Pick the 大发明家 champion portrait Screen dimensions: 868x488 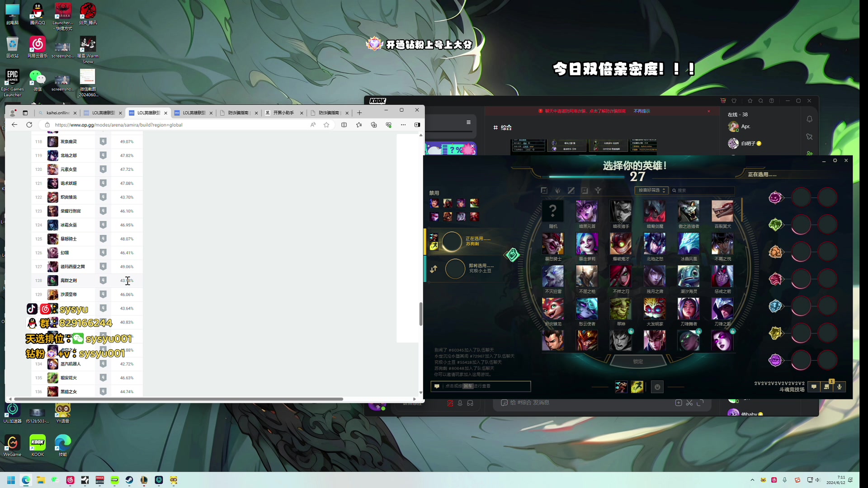coord(655,309)
